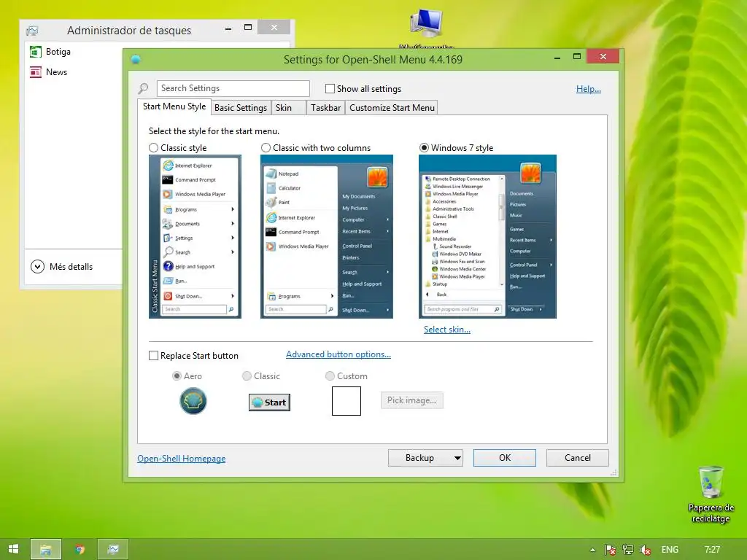747x560 pixels.
Task: Open the Backup dropdown arrow
Action: [x=457, y=458]
